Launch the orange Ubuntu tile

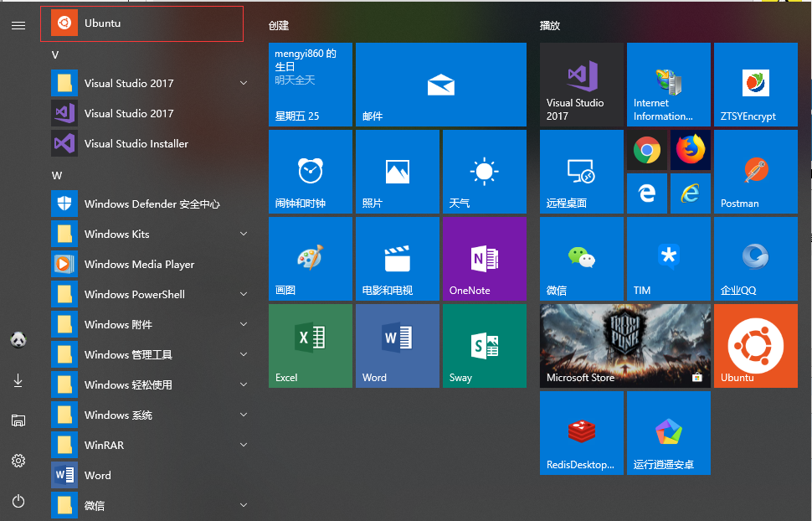pos(756,346)
